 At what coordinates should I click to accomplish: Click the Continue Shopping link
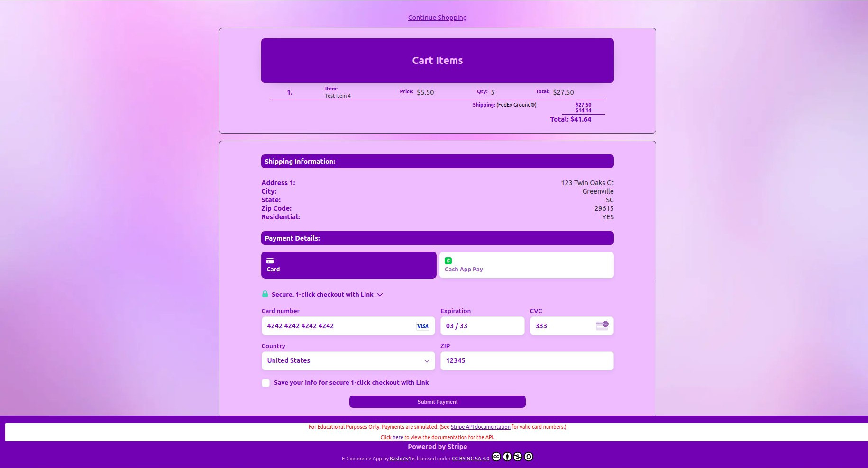[437, 18]
